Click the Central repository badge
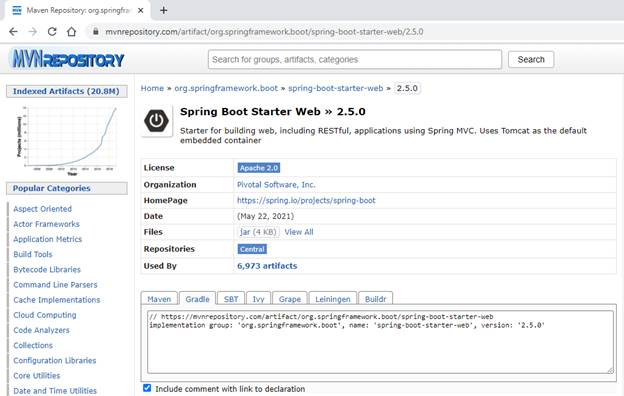Viewport: 624px width, 396px height. (252, 249)
